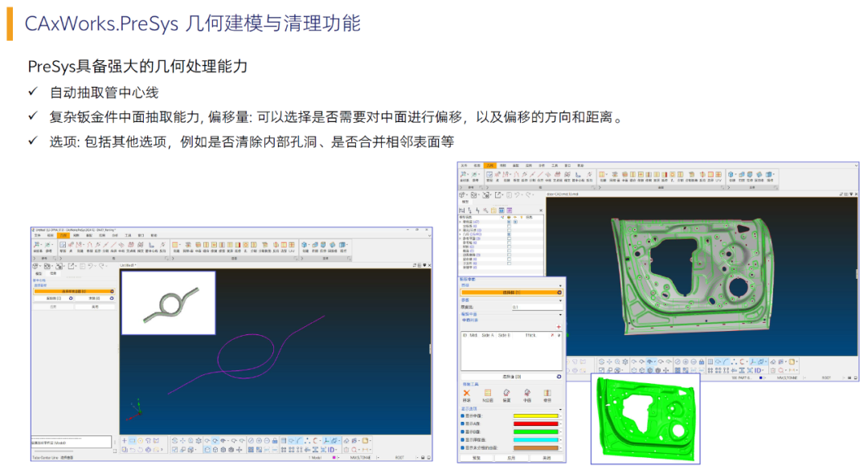Viewport: 868px width, 466px height.
Task: Collapse the section arrow above thickness field
Action: [560, 300]
